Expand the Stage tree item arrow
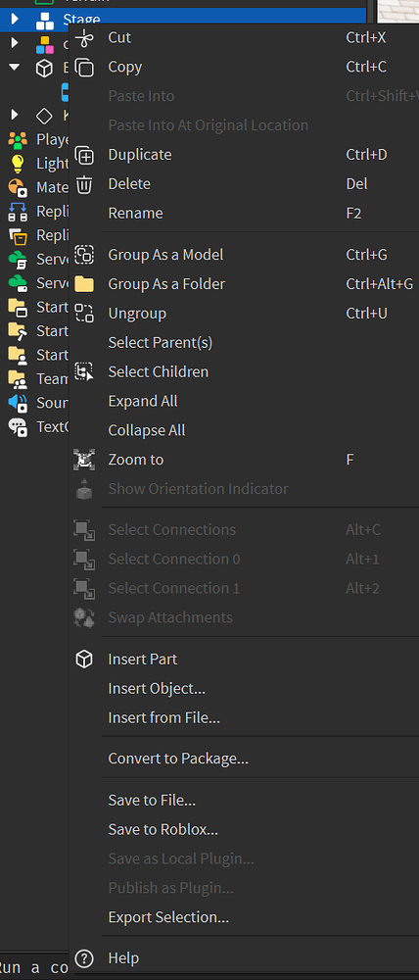The height and width of the screenshot is (980, 419). click(15, 20)
